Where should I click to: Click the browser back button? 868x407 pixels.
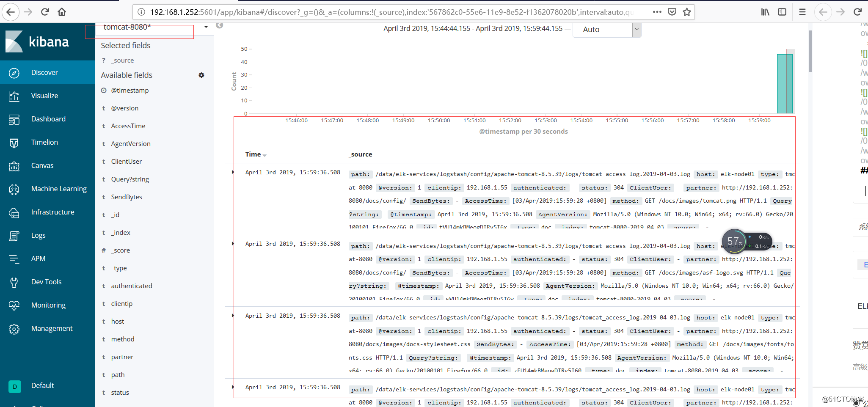(11, 12)
